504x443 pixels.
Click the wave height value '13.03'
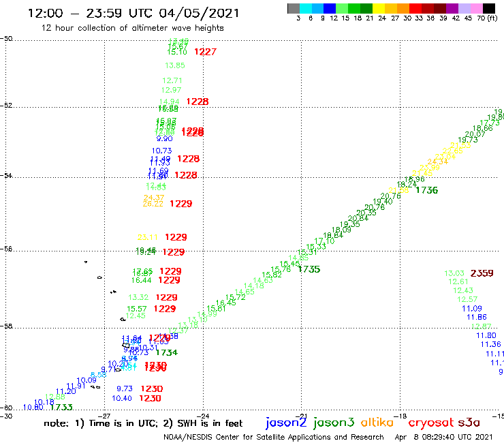(x=454, y=273)
